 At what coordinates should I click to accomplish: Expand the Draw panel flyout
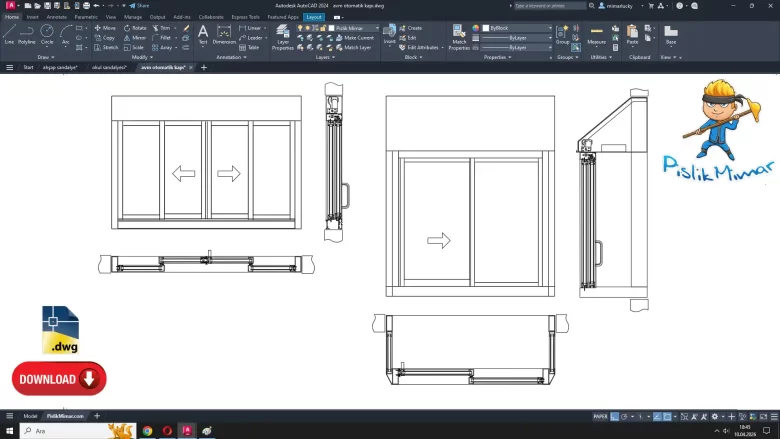point(46,57)
